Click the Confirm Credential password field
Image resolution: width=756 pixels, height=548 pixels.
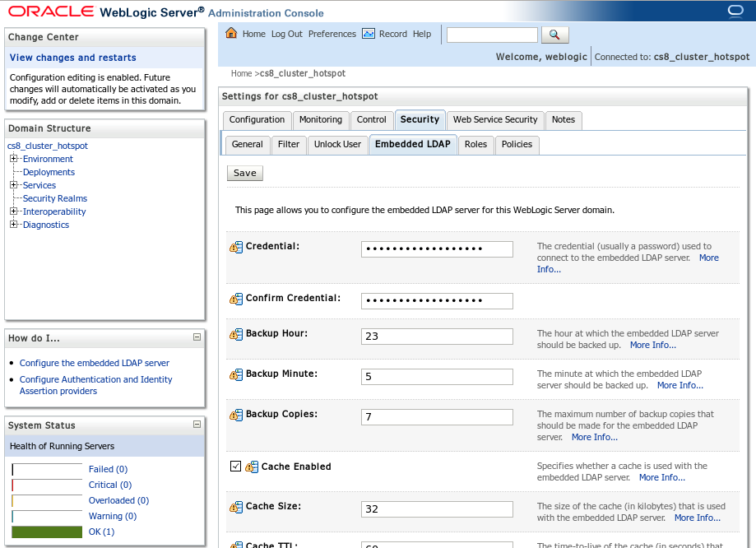pos(437,301)
